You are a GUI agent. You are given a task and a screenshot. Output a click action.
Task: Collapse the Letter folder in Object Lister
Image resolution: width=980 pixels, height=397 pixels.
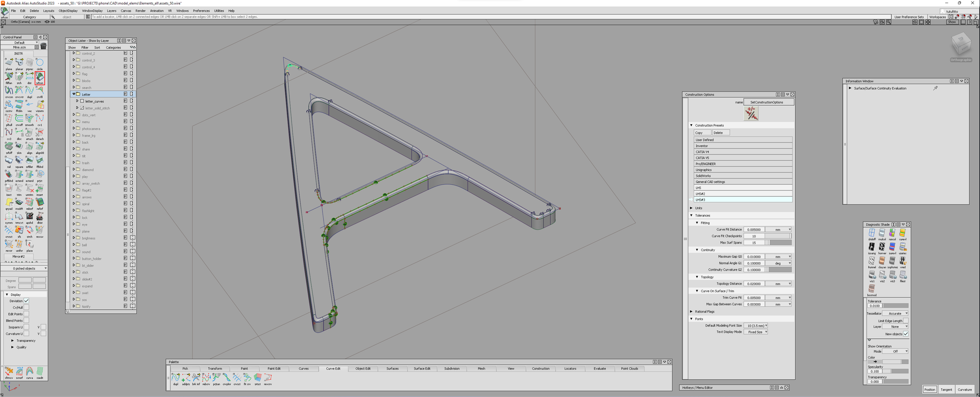point(73,94)
